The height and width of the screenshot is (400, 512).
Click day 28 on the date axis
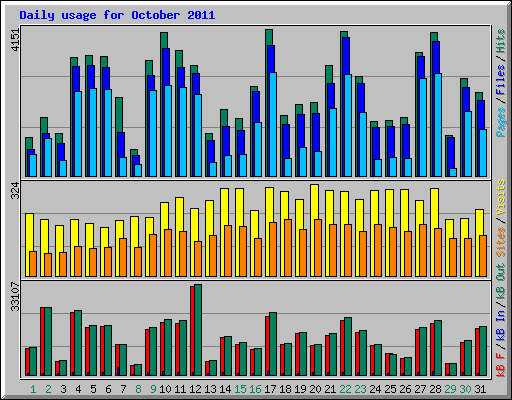pyautogui.click(x=435, y=389)
